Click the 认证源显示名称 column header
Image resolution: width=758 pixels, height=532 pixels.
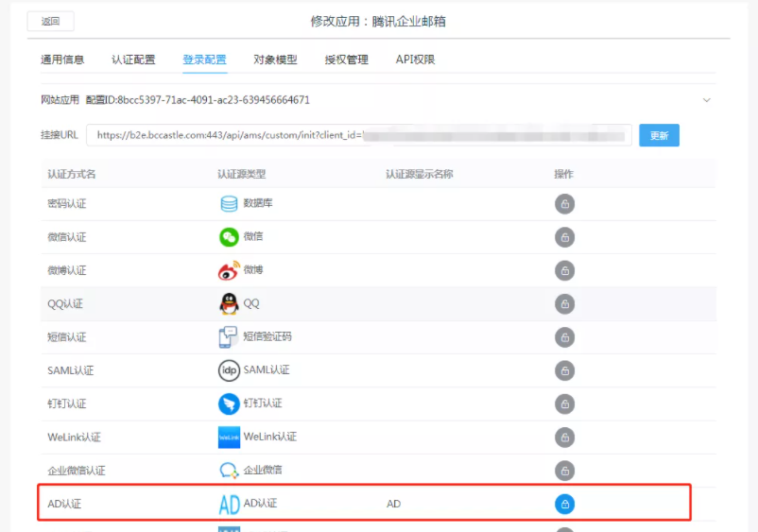[x=419, y=174]
